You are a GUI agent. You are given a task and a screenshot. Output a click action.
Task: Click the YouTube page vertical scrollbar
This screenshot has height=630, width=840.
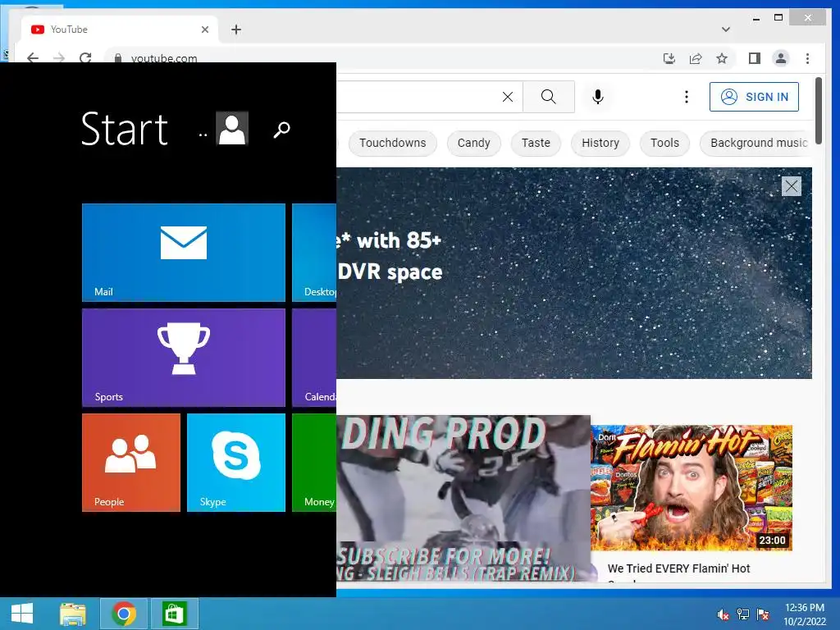point(819,111)
